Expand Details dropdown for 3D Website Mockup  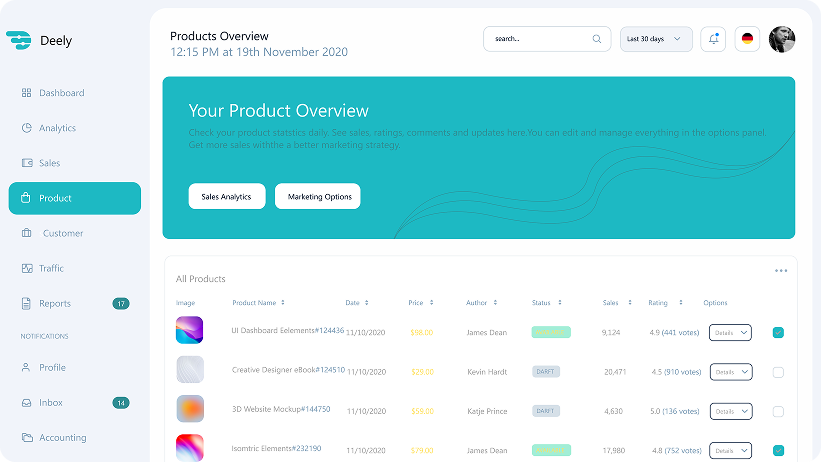pos(731,411)
